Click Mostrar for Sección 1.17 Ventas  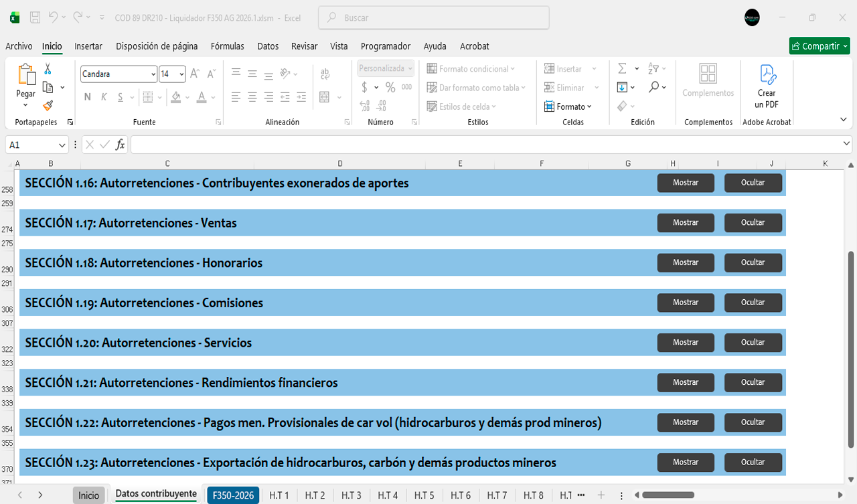click(x=686, y=223)
